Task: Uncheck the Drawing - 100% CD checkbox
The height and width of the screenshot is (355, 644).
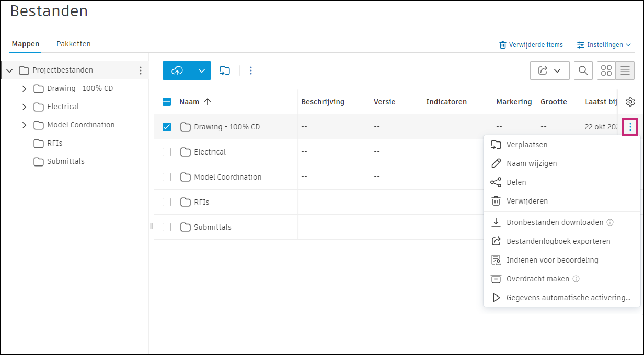Action: [x=167, y=127]
